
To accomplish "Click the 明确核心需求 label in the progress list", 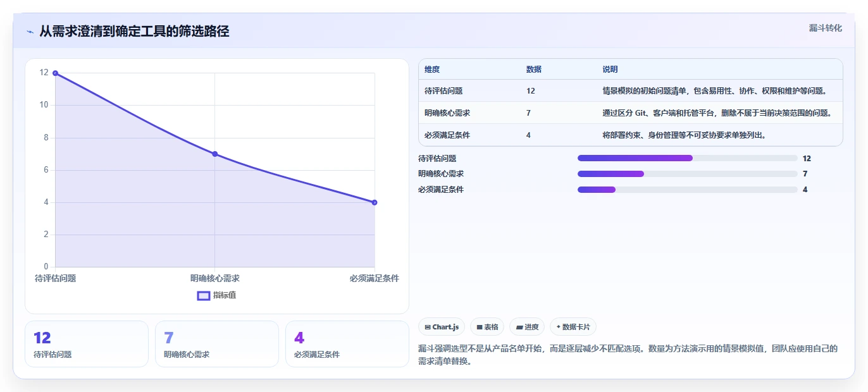I will [x=441, y=173].
